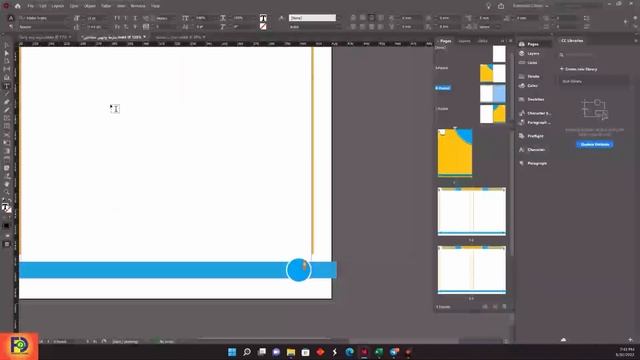Select the Direct Selection tool
The image size is (640, 360).
[x=7, y=53]
